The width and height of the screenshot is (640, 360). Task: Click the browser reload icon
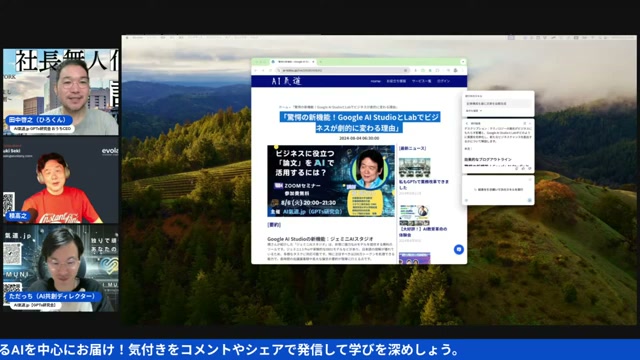270,70
